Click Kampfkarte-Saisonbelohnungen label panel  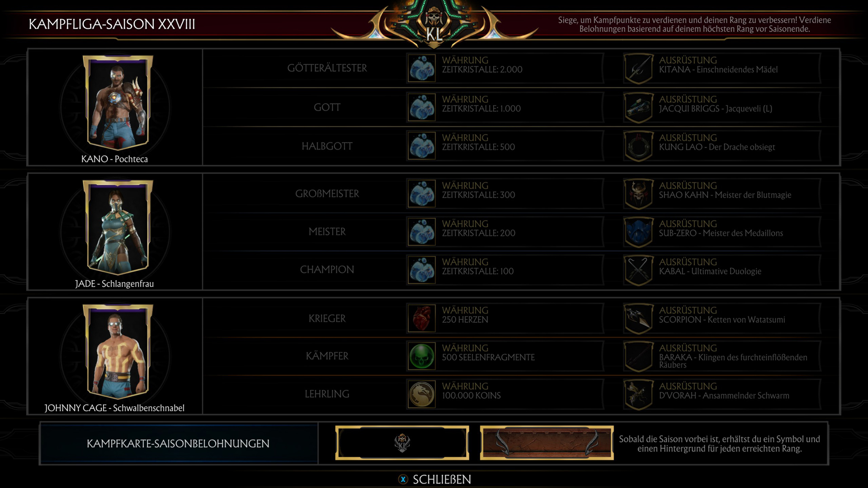pos(179,443)
